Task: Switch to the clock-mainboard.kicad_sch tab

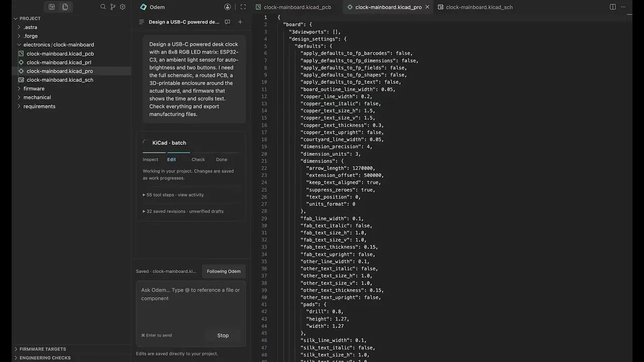Action: (x=474, y=7)
